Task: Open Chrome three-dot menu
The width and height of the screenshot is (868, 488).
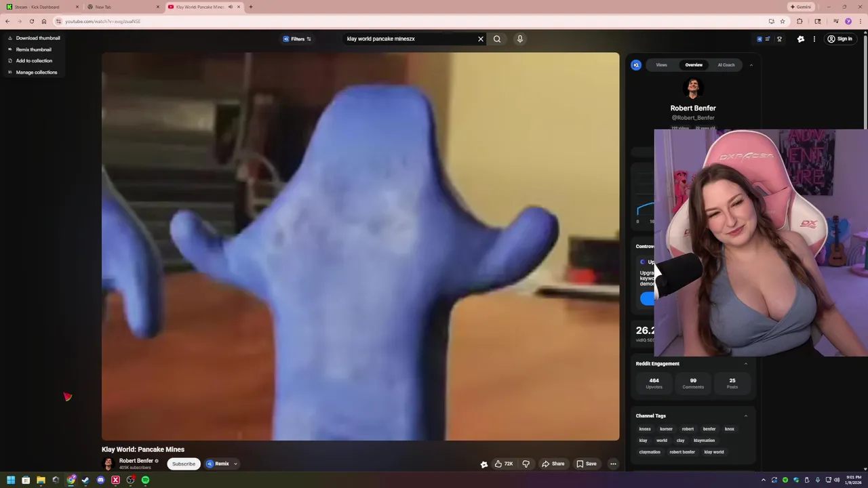Action: [x=861, y=21]
